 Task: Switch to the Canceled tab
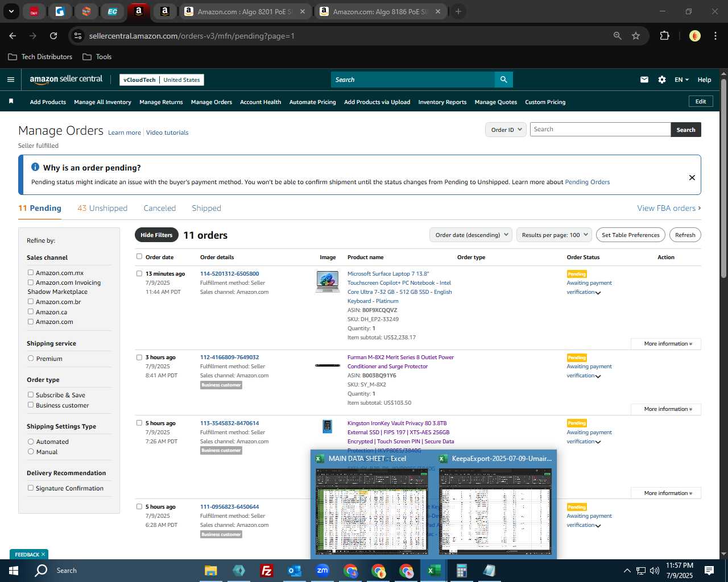point(160,208)
